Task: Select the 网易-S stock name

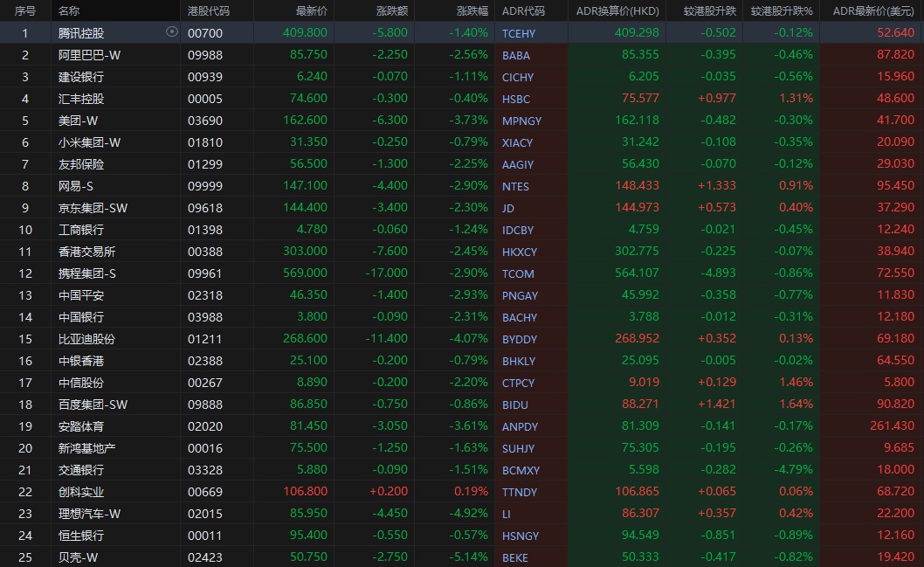Action: point(76,186)
